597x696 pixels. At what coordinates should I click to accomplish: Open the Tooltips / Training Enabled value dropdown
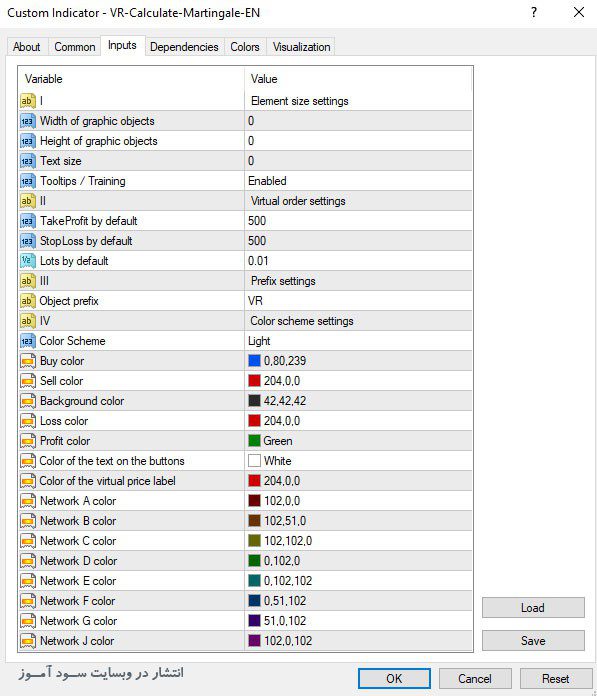pos(358,181)
